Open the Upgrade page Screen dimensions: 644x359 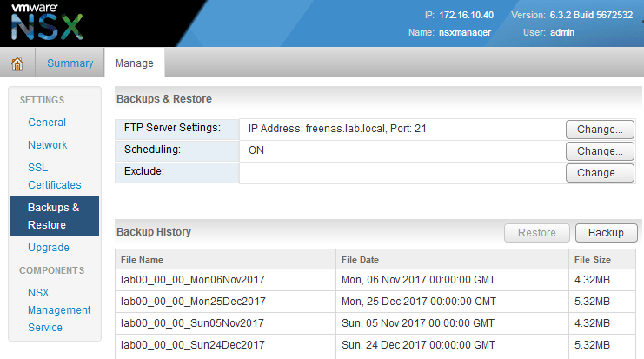click(x=49, y=248)
